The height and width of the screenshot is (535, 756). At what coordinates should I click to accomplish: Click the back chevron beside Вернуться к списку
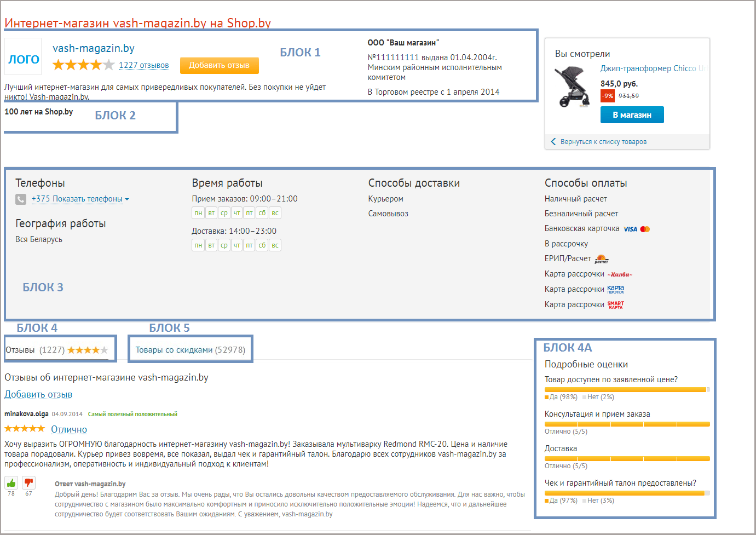(x=553, y=142)
